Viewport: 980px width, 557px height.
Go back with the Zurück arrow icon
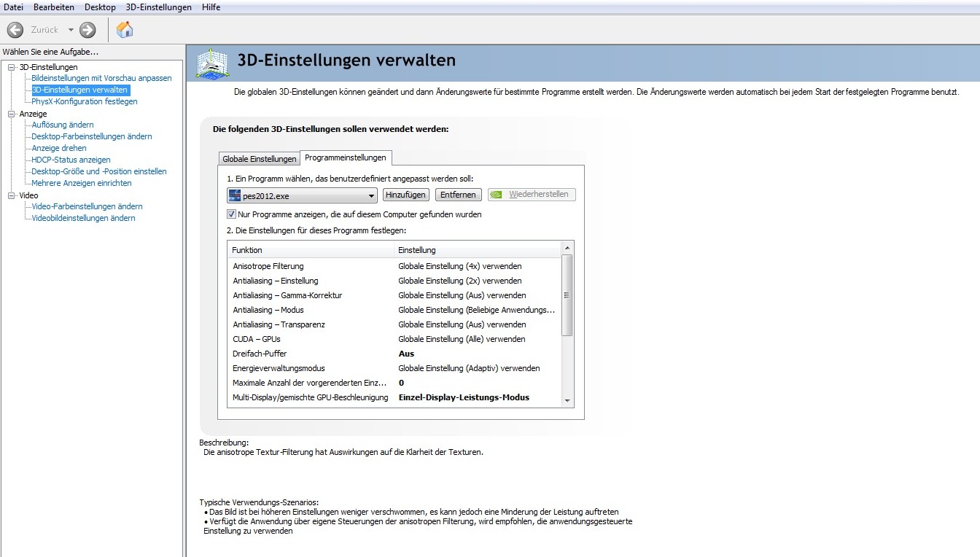[x=15, y=30]
